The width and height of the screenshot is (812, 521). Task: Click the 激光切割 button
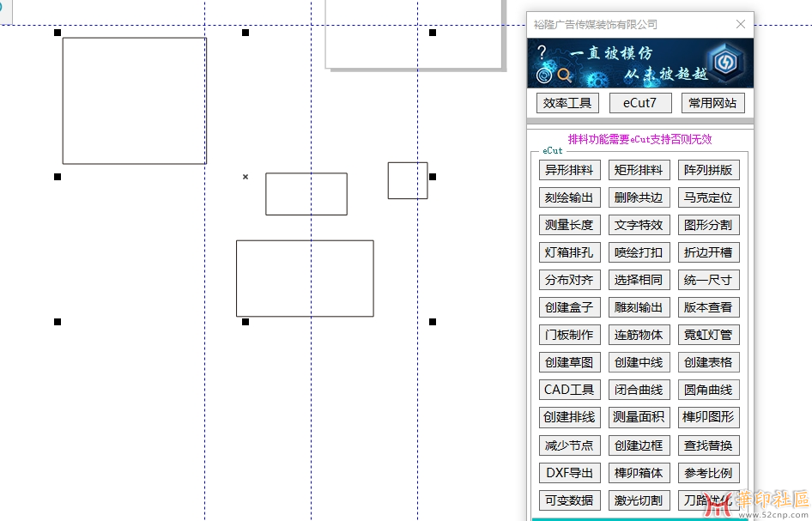click(639, 500)
